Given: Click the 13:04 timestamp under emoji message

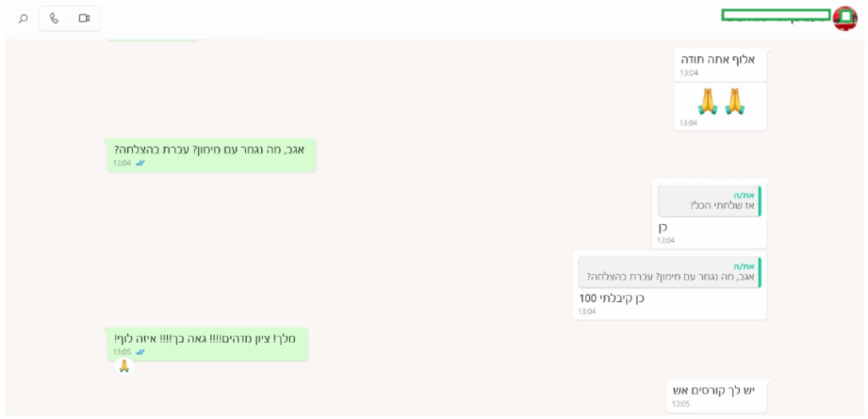Looking at the screenshot, I should click(688, 123).
